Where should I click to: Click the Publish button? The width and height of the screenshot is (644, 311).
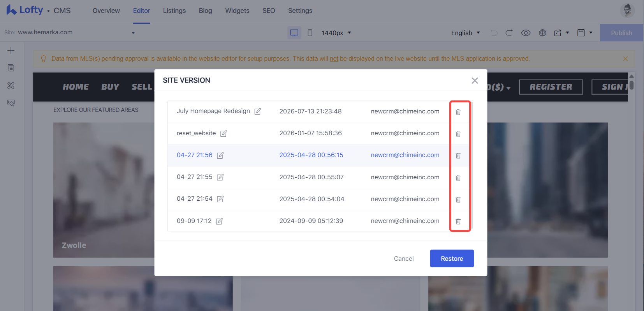(x=621, y=33)
